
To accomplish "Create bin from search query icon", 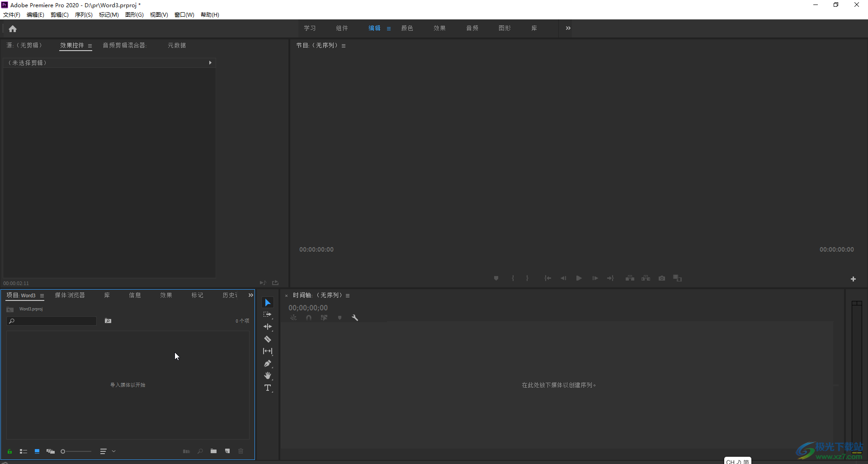I will (108, 321).
